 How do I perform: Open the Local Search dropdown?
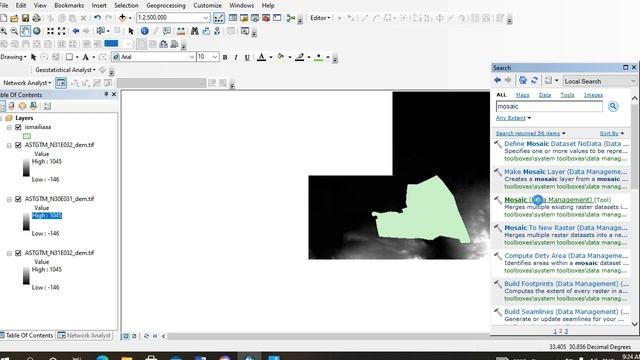tap(633, 81)
